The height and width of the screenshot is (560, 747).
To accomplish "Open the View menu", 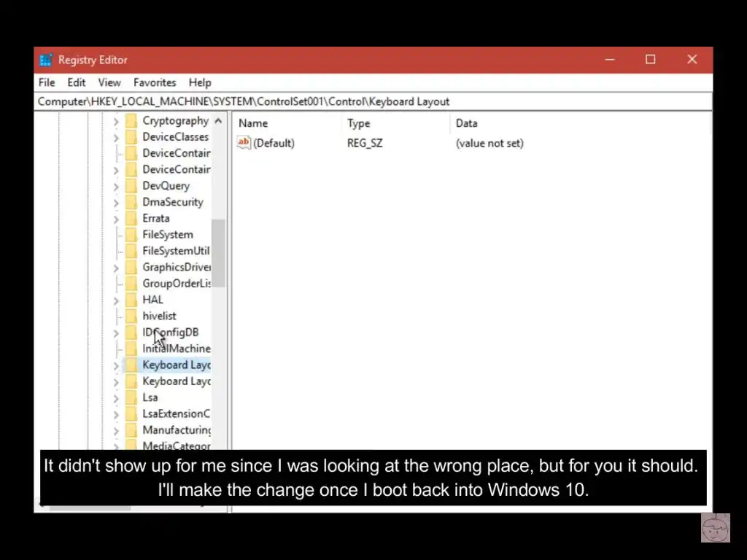I will click(x=109, y=82).
